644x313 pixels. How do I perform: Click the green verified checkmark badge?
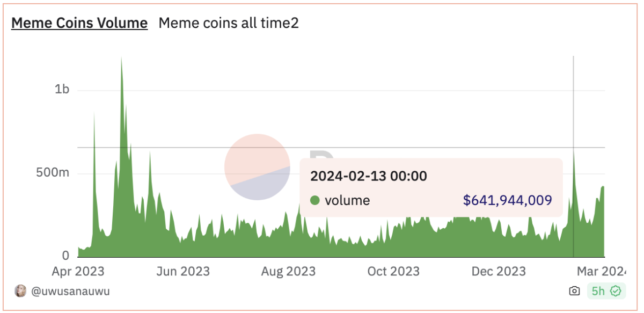(x=616, y=290)
